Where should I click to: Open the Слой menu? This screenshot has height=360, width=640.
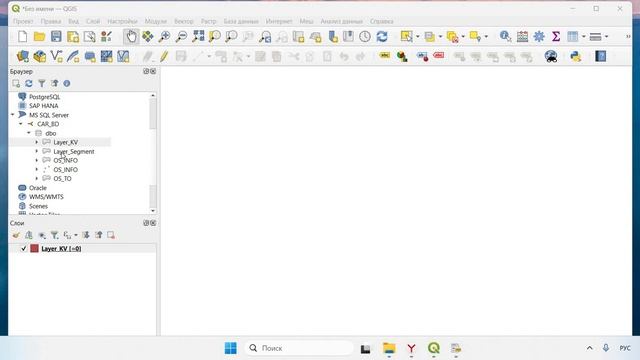(x=93, y=21)
